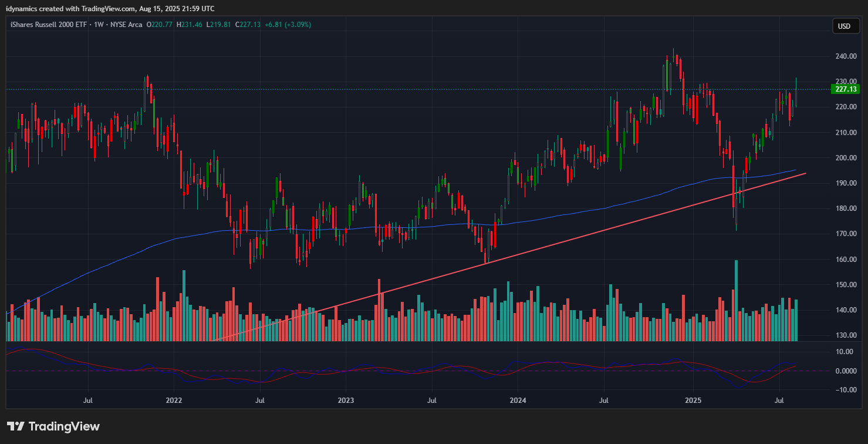Click the Jul label between 2023 and 2024
Image resolution: width=868 pixels, height=444 pixels.
[x=431, y=401]
